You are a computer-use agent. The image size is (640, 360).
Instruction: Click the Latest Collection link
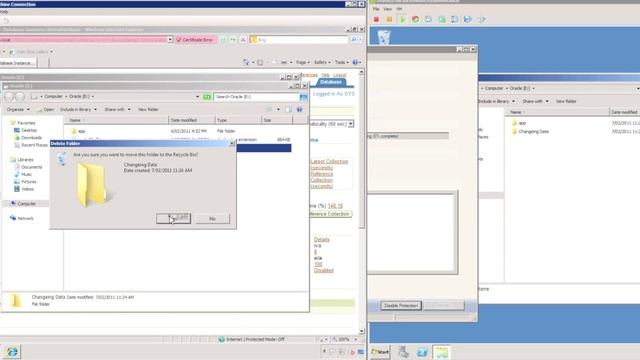pyautogui.click(x=329, y=162)
